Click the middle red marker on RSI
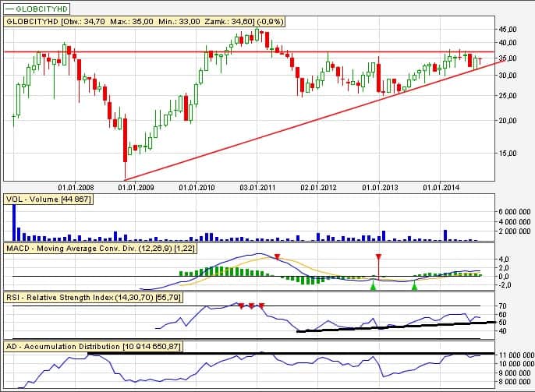 251,305
